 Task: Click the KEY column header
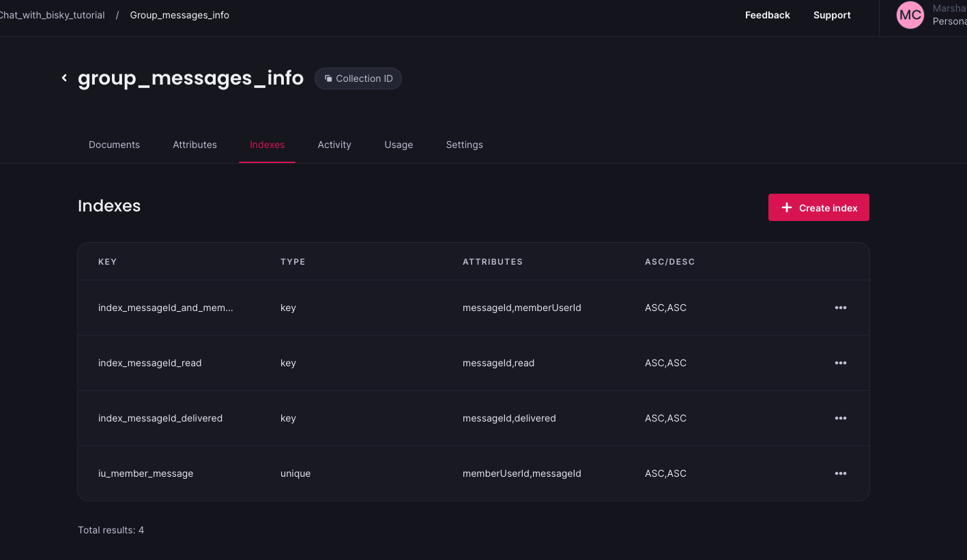(107, 262)
